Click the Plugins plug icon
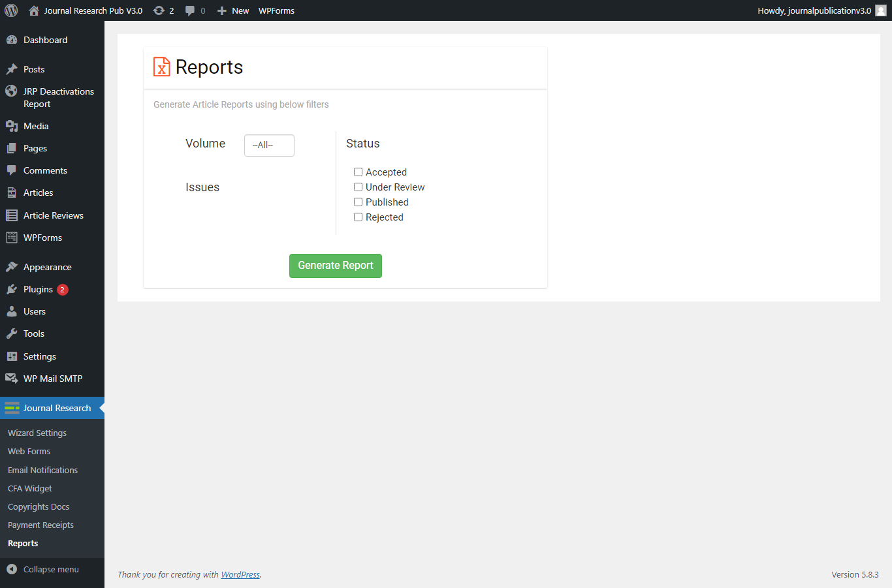 [12, 289]
